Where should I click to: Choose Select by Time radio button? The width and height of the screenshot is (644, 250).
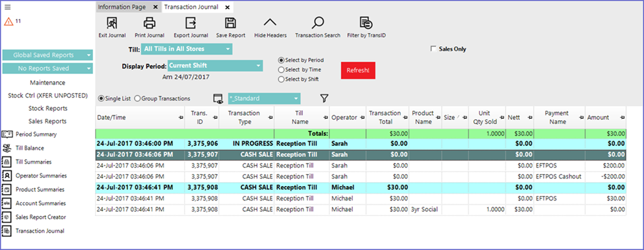pos(281,70)
